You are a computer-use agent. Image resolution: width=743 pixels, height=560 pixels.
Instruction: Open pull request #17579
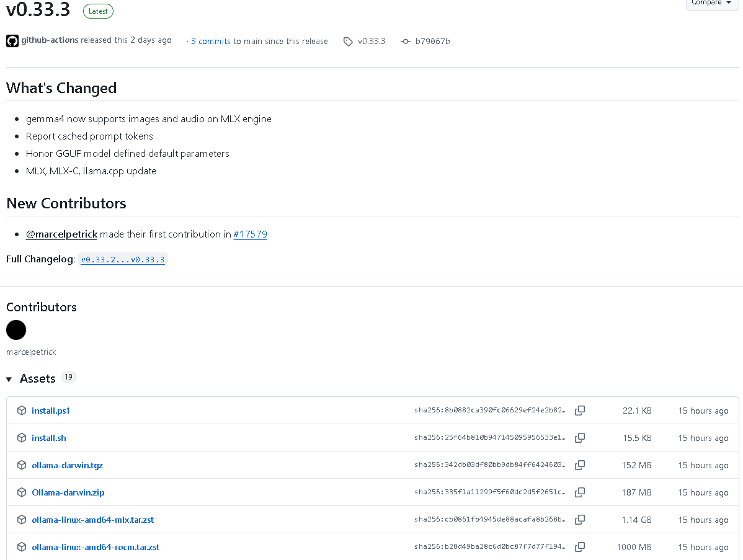(x=250, y=234)
